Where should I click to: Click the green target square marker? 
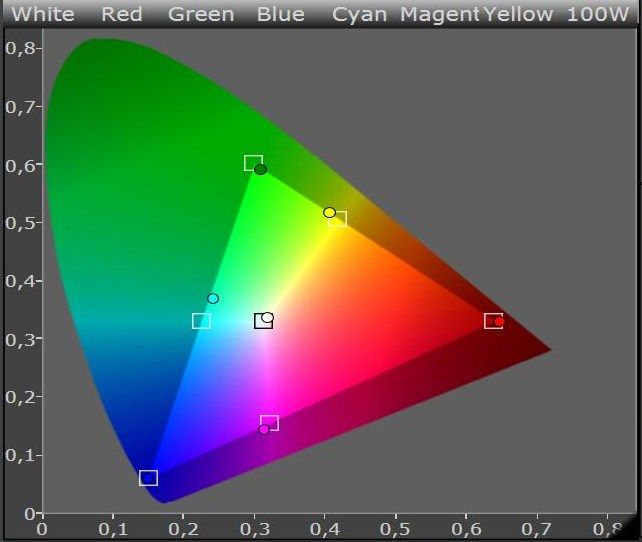(x=253, y=163)
